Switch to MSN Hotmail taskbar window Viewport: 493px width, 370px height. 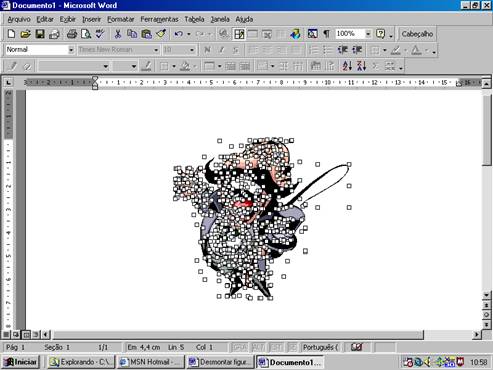pyautogui.click(x=151, y=362)
